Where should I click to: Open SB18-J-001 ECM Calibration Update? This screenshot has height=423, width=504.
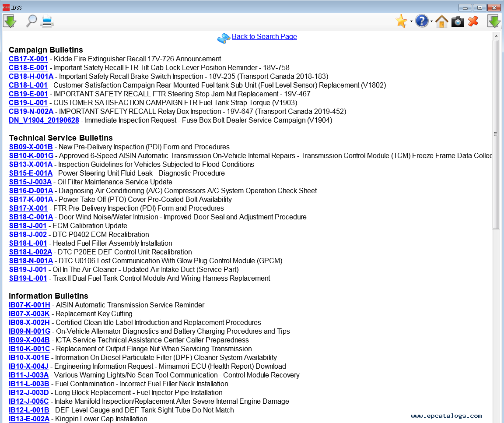coord(28,226)
